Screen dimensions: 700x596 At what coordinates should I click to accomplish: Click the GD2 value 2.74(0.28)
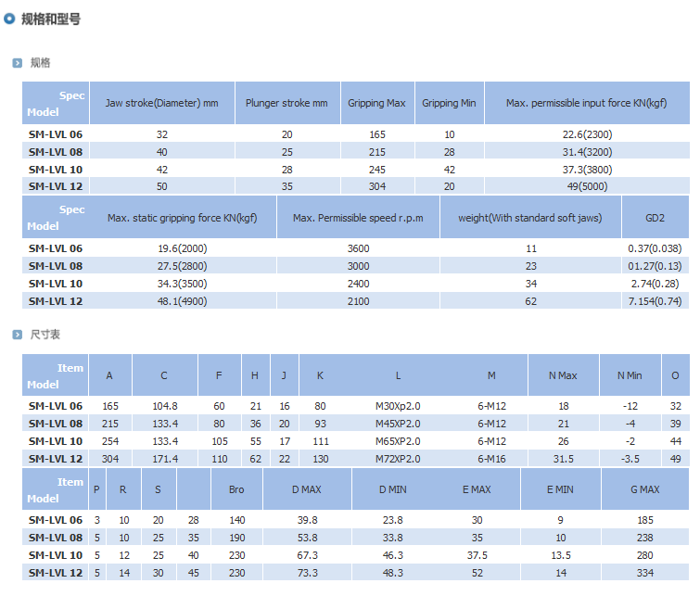click(x=655, y=284)
